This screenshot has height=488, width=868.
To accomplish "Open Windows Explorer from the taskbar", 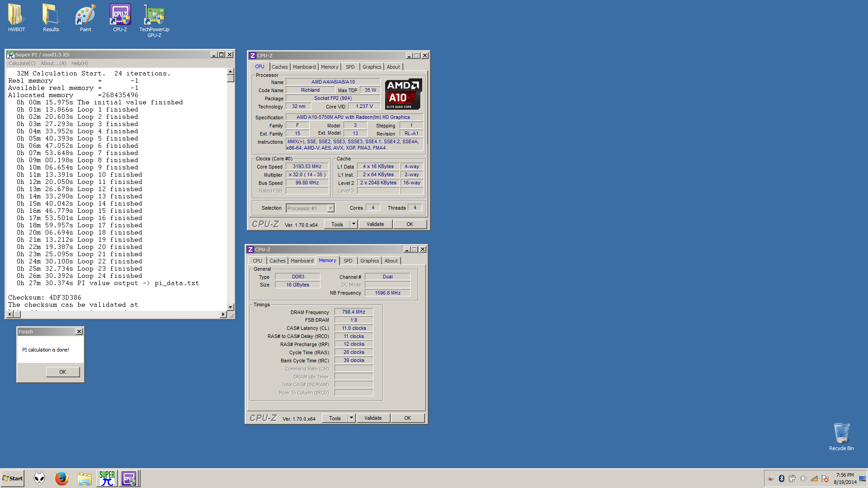I will (x=85, y=478).
